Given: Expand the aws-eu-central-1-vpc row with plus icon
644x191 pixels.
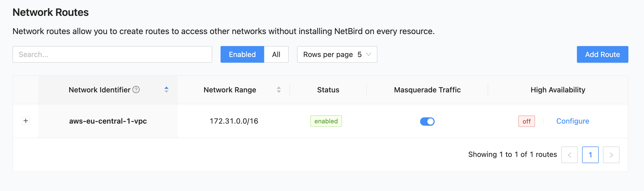Looking at the screenshot, I should click(x=26, y=121).
